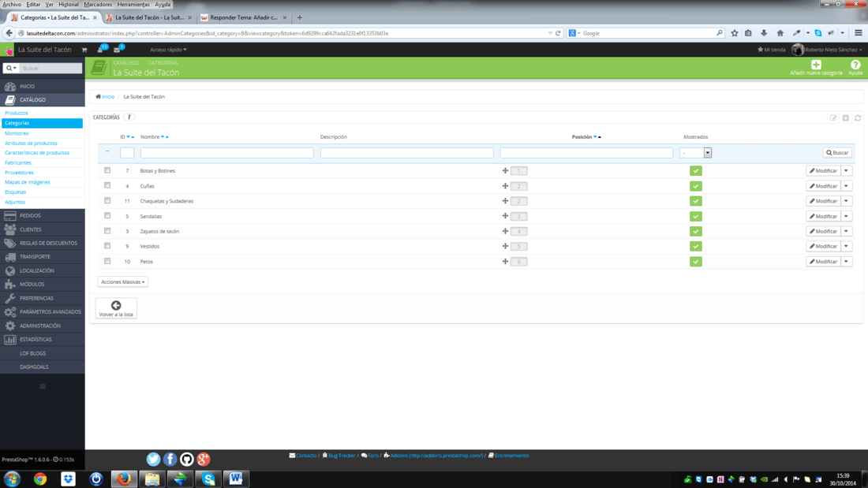Open Chrome from the taskbar
This screenshot has width=868, height=488.
point(40,479)
